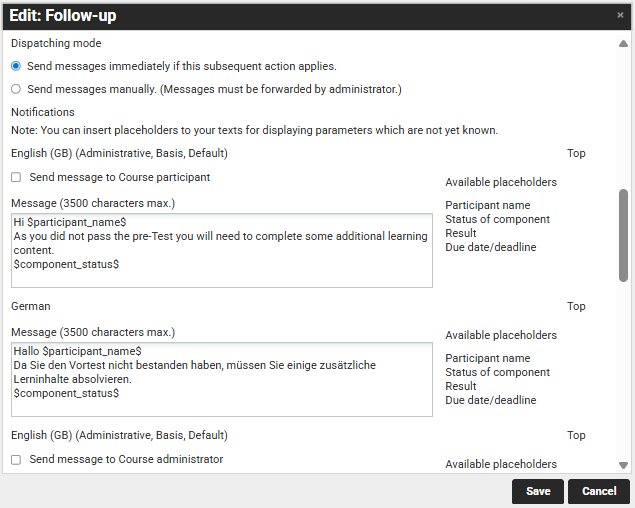Click Cancel button
The height and width of the screenshot is (508, 635).
(x=599, y=491)
